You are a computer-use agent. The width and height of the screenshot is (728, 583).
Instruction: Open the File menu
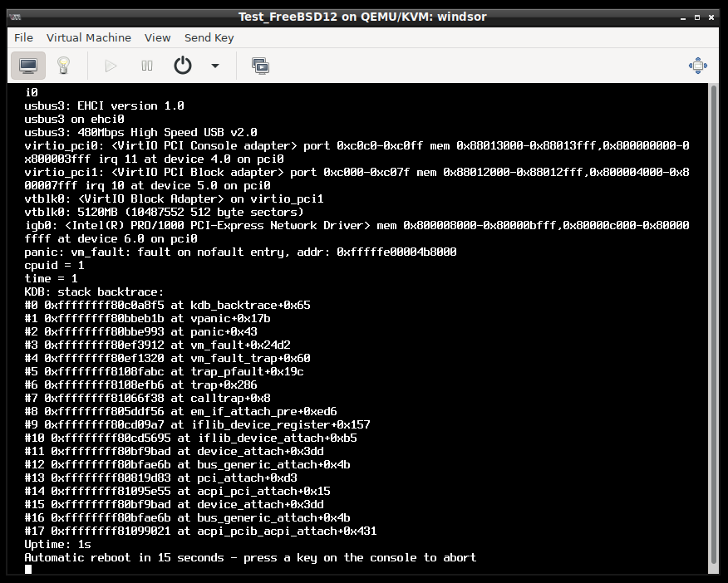coord(23,37)
